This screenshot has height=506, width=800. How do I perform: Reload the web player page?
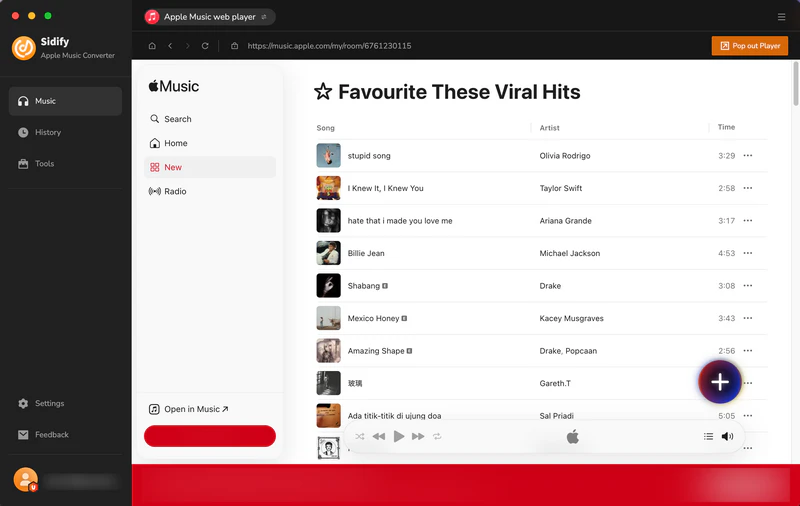pyautogui.click(x=205, y=46)
